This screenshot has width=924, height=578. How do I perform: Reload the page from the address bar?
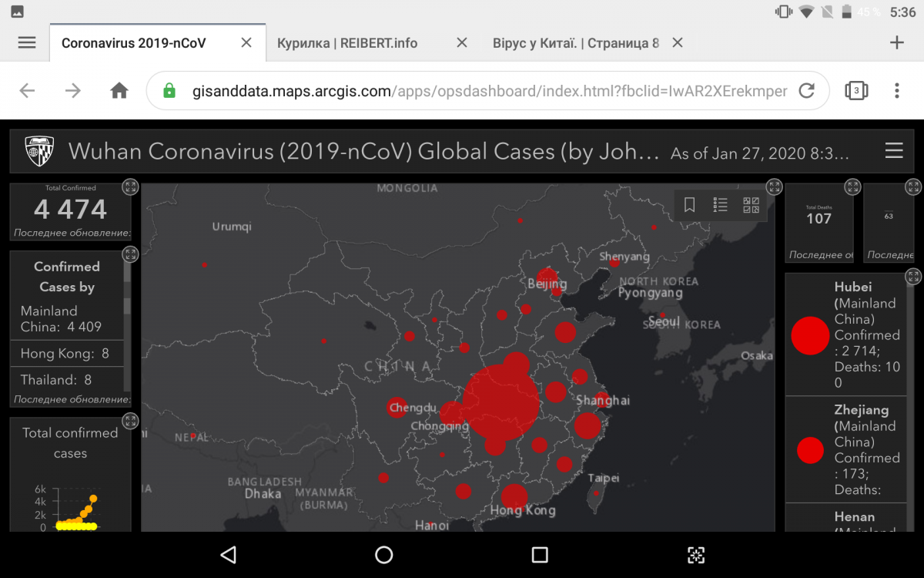pyautogui.click(x=806, y=91)
